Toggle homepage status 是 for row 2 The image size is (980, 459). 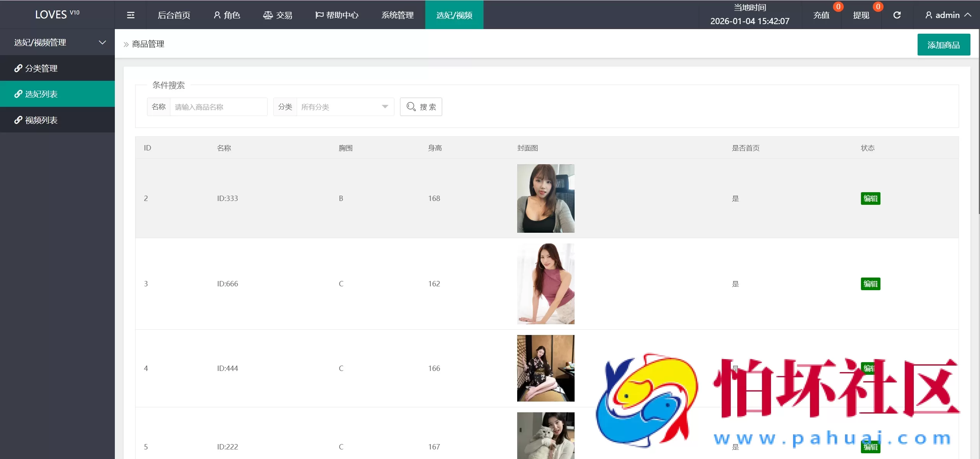(x=735, y=198)
